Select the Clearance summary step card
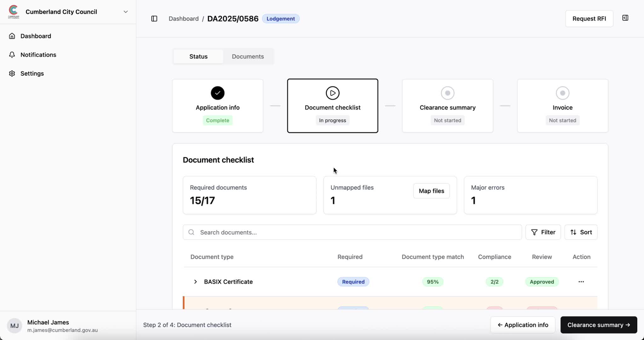644x340 pixels. (448, 106)
